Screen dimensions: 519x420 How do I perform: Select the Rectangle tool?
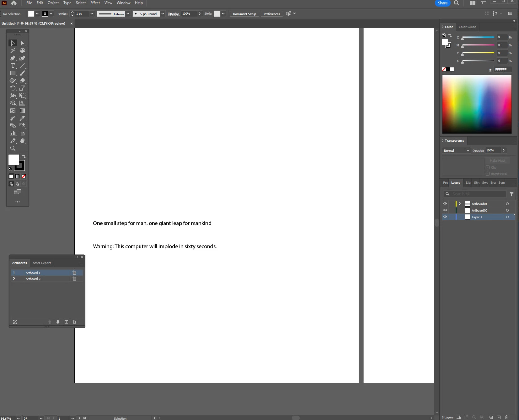[x=13, y=73]
